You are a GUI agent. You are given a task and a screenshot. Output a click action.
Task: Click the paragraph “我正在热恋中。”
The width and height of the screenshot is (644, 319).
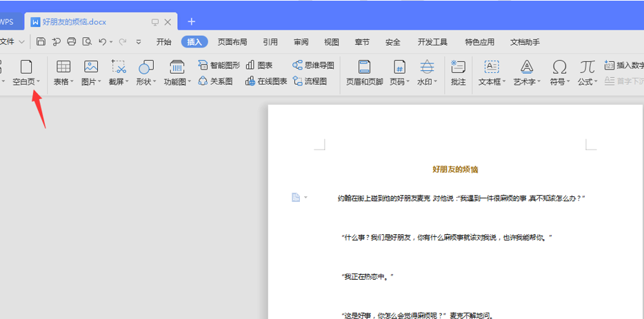368,276
